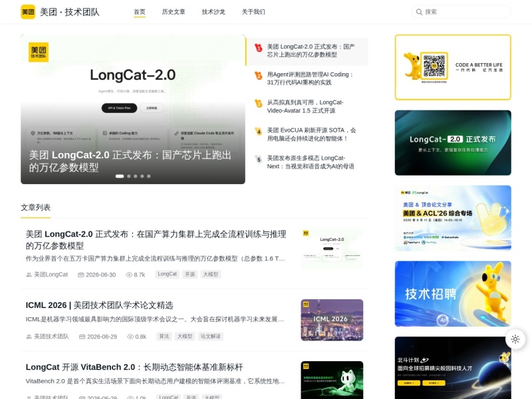Open ICML 2026 article thumbnail
The height and width of the screenshot is (399, 532).
click(332, 320)
